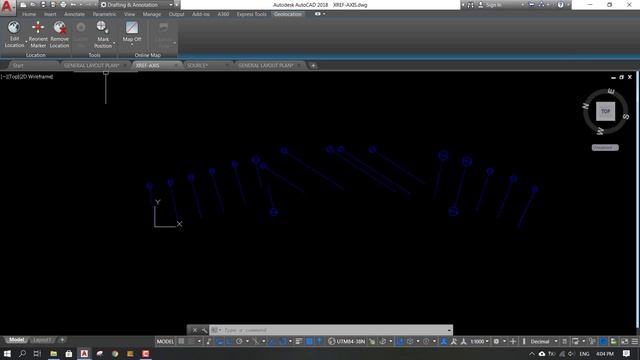Image resolution: width=640 pixels, height=360 pixels.
Task: Click the Autodesk App Store cart icon
Action: click(531, 5)
